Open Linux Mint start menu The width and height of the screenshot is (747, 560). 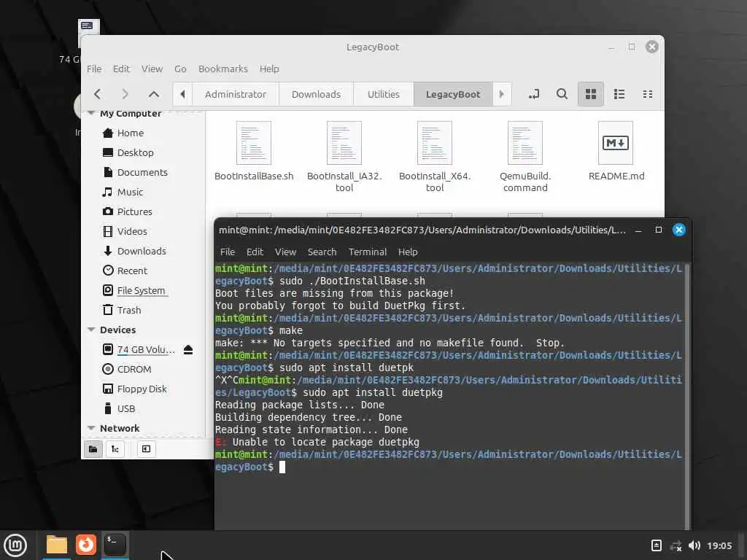pos(15,545)
